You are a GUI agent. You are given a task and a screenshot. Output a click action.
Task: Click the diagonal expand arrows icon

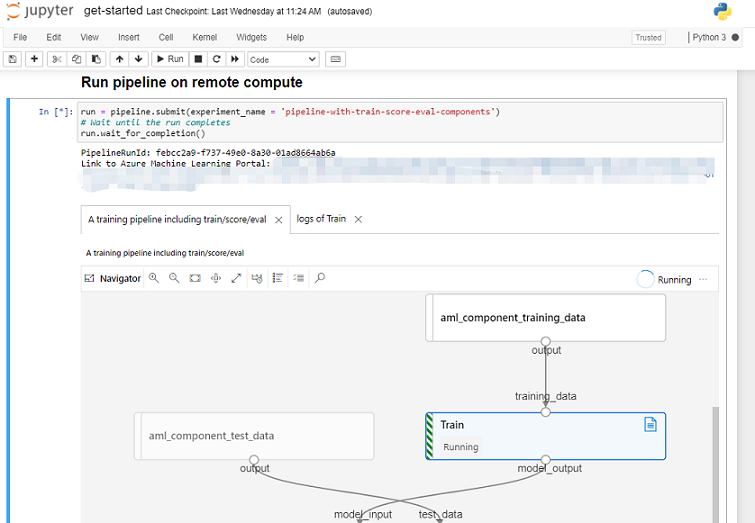[x=236, y=278]
